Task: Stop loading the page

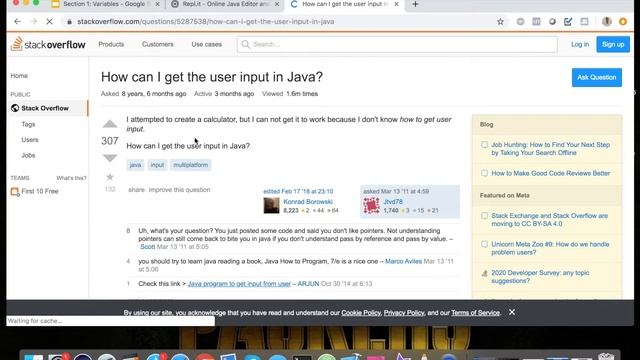Action: 49,21
